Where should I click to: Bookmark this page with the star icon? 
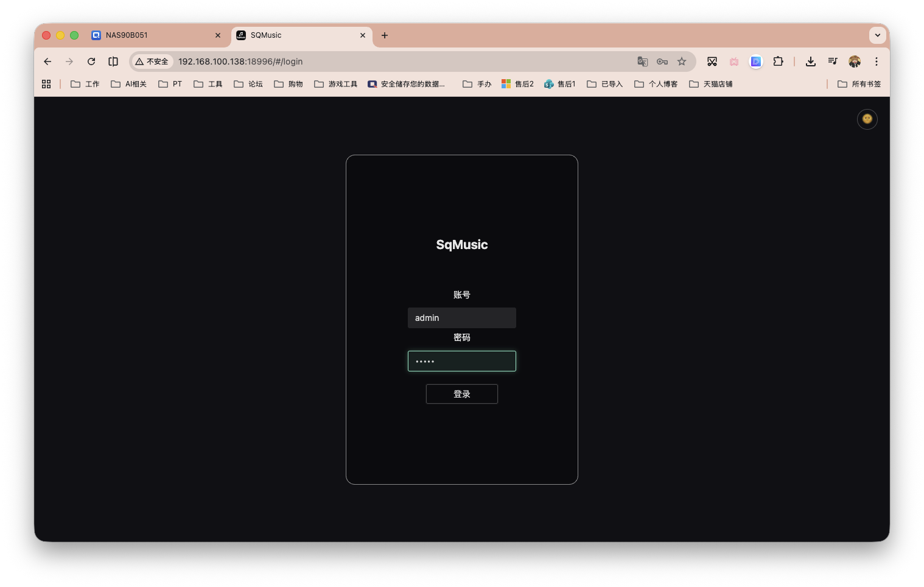[x=682, y=62]
